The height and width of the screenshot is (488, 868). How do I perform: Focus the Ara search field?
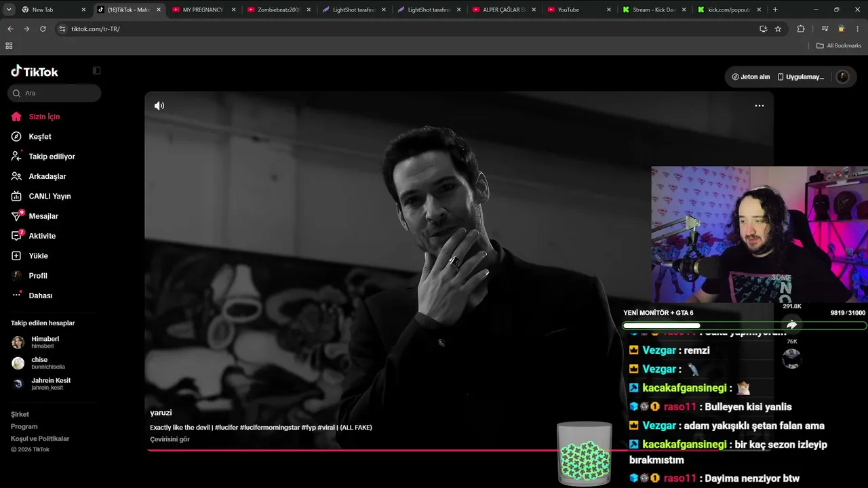[54, 93]
